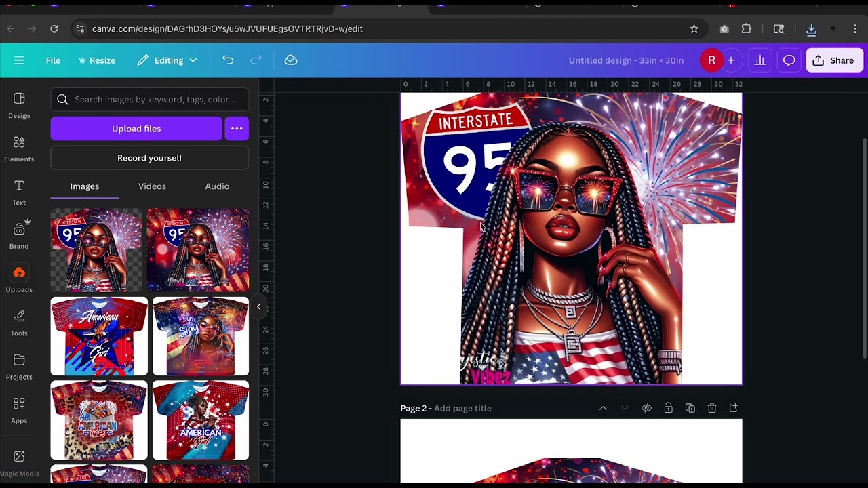Viewport: 868px width, 488px height.
Task: Expand the Editing mode dropdown
Action: 167,60
